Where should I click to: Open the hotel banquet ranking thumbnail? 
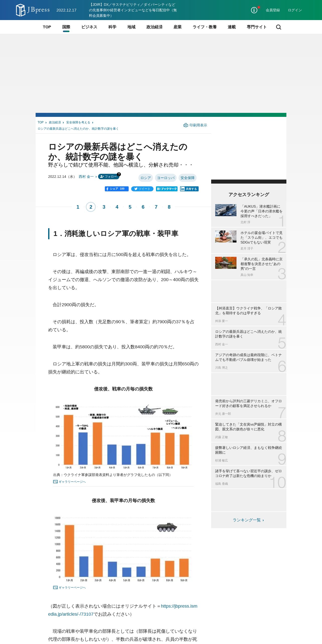[x=226, y=236]
